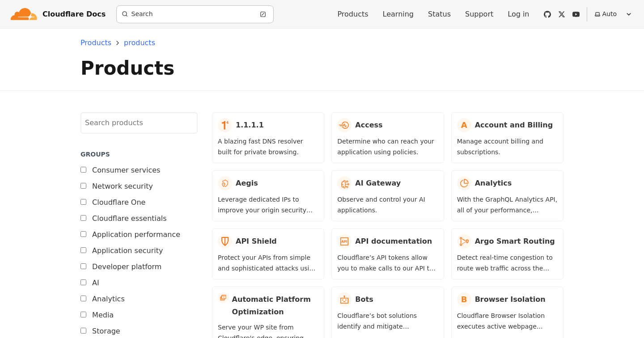Click the Bots robot icon
Image resolution: width=644 pixels, height=338 pixels.
(x=344, y=300)
